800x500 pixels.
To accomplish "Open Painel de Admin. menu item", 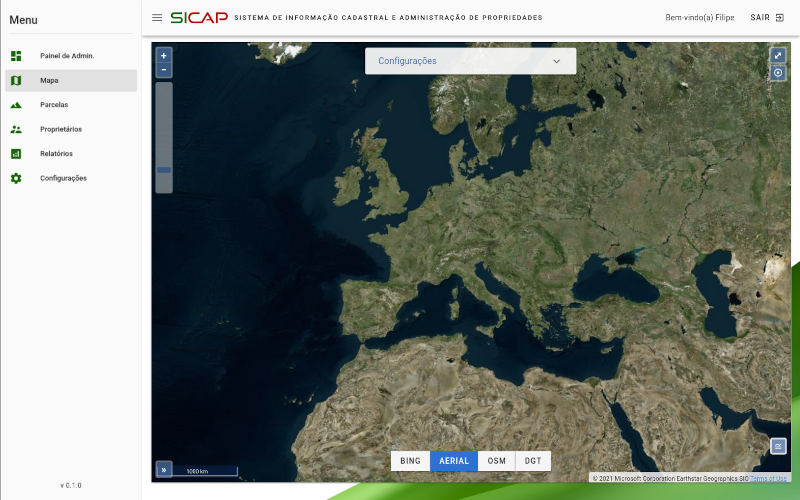I will [67, 56].
